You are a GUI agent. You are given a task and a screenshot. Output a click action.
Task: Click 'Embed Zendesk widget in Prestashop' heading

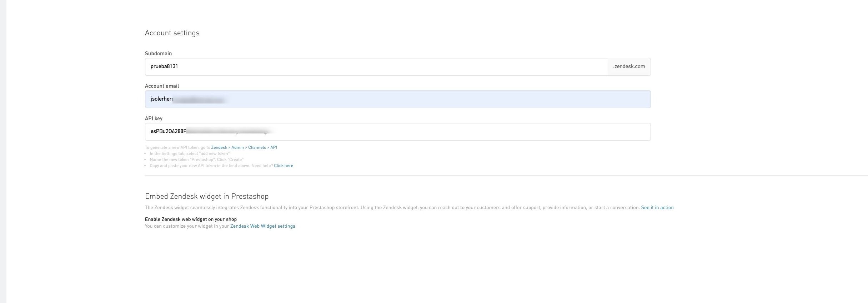pyautogui.click(x=207, y=196)
